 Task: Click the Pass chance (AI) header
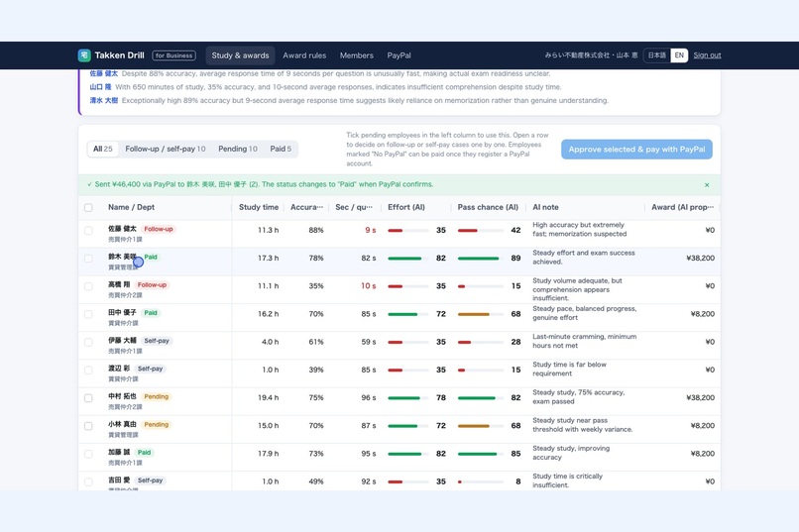click(x=488, y=207)
